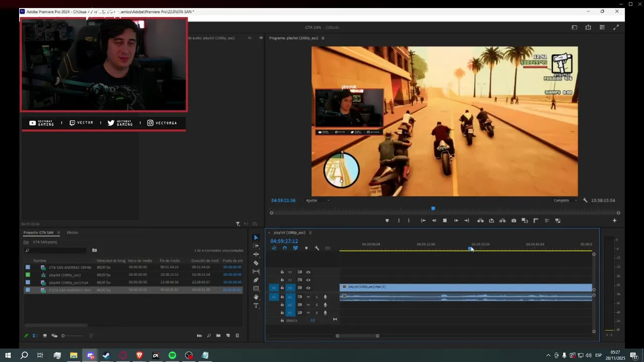The height and width of the screenshot is (362, 644).
Task: Toggle linked selection in timeline
Action: (x=295, y=248)
